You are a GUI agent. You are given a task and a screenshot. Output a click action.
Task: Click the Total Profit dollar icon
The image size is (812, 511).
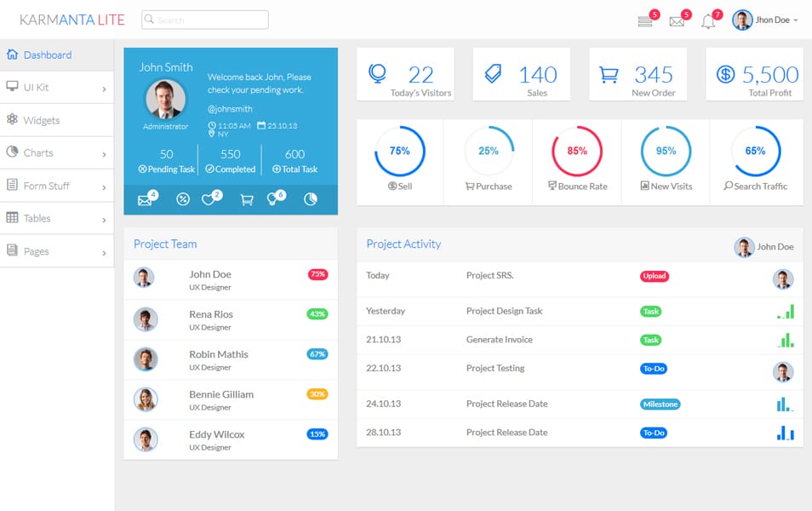pos(725,74)
